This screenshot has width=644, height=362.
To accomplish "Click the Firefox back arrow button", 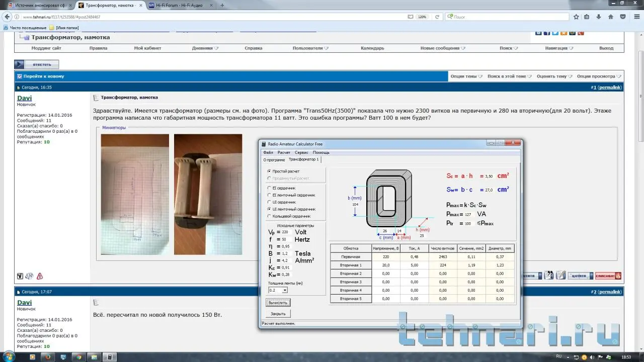I will [7, 17].
